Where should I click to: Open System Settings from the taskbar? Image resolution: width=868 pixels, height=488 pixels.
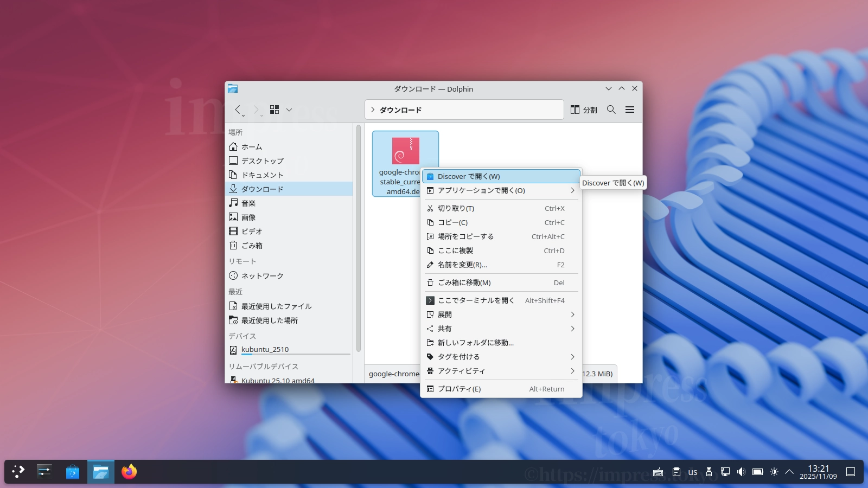pyautogui.click(x=44, y=472)
